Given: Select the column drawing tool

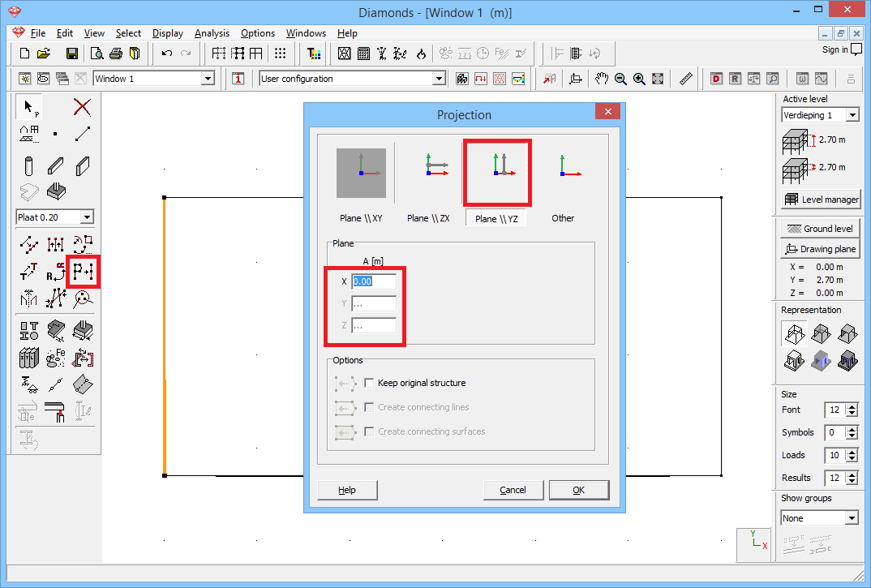Looking at the screenshot, I should point(29,165).
